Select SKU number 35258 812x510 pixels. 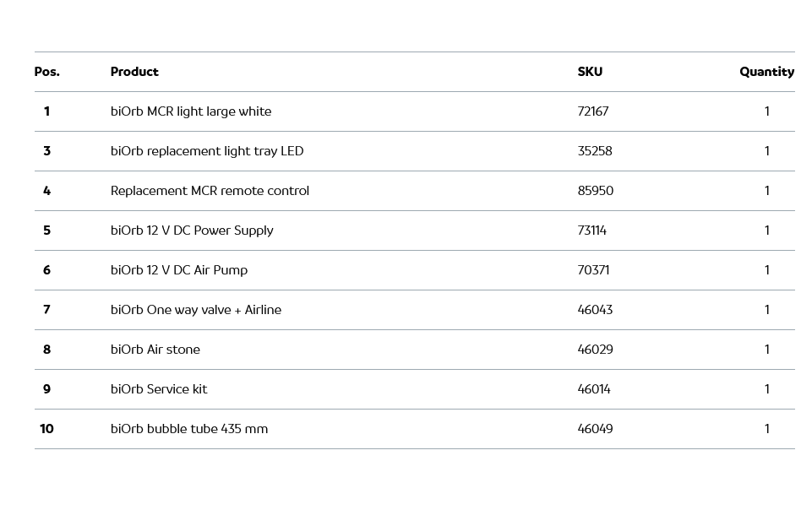point(595,151)
